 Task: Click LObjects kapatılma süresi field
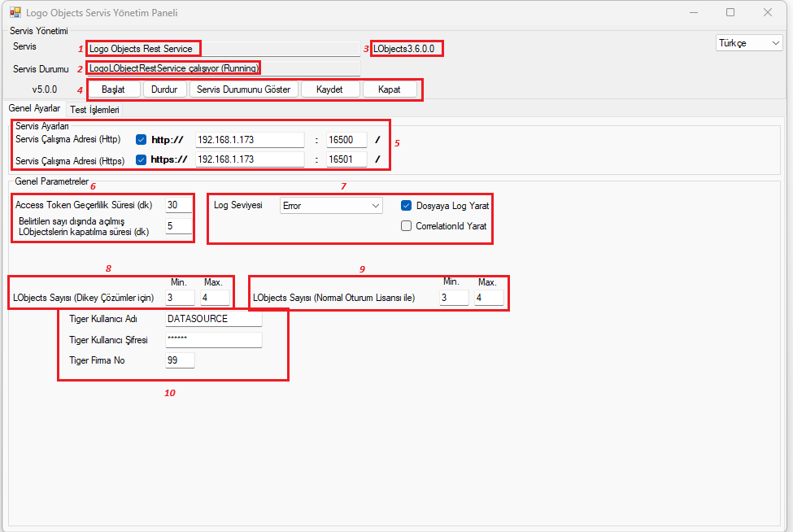[178, 226]
